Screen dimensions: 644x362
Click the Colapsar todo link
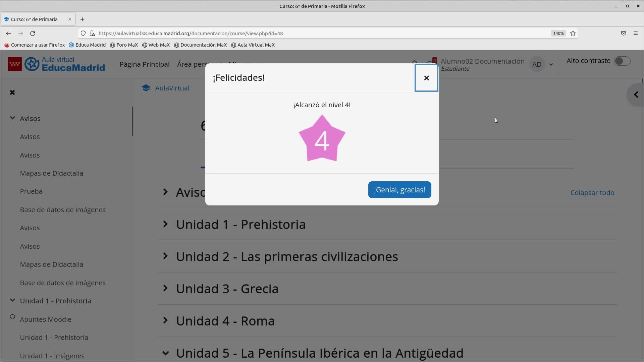[592, 193]
